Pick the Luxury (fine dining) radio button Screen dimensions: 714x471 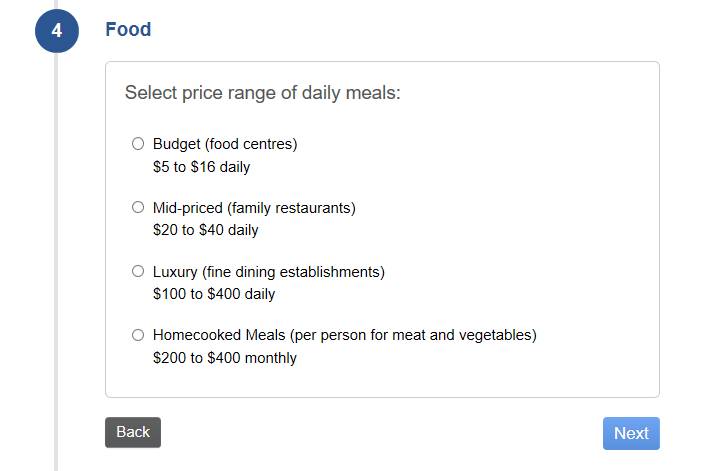pyautogui.click(x=138, y=271)
